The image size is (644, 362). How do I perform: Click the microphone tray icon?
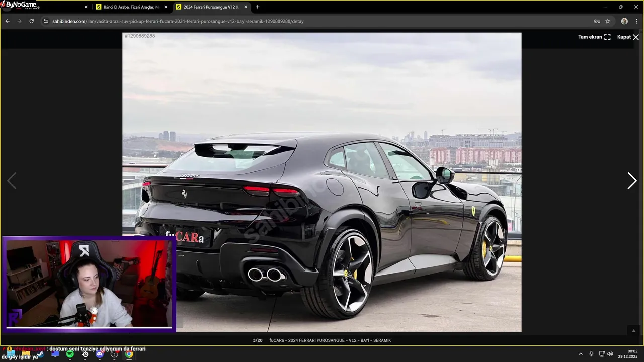pos(591,354)
